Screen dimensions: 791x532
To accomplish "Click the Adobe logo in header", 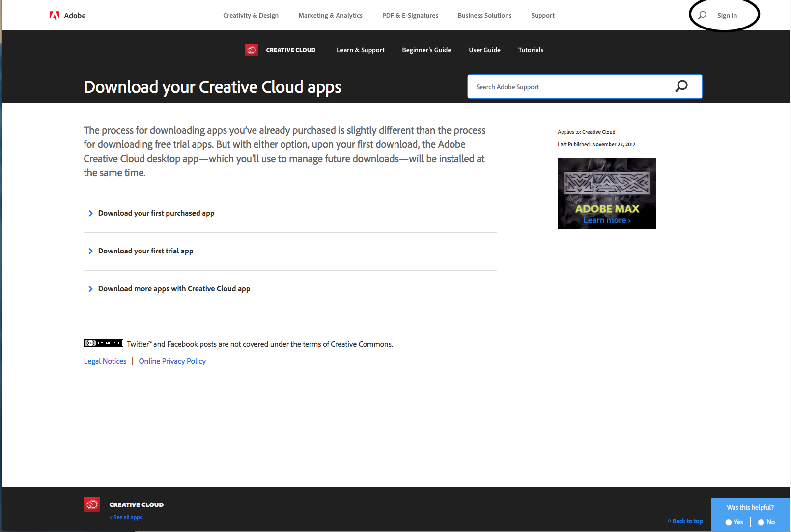I will 67,16.
